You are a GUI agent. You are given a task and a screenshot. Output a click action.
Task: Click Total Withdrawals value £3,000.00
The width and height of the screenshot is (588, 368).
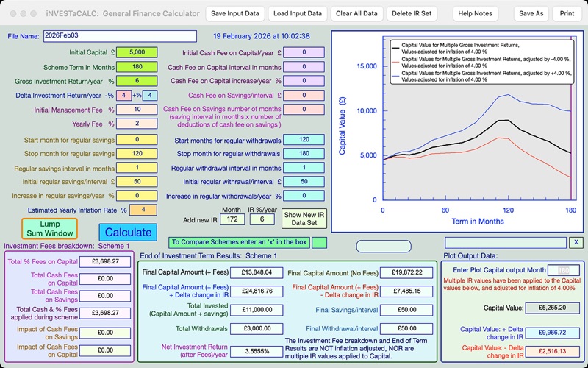(x=257, y=328)
